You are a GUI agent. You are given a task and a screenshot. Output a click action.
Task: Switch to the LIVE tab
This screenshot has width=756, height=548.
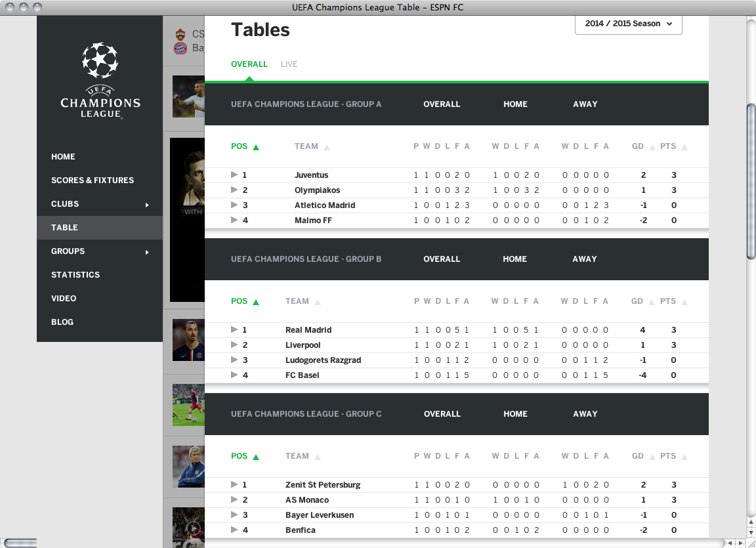(x=289, y=64)
